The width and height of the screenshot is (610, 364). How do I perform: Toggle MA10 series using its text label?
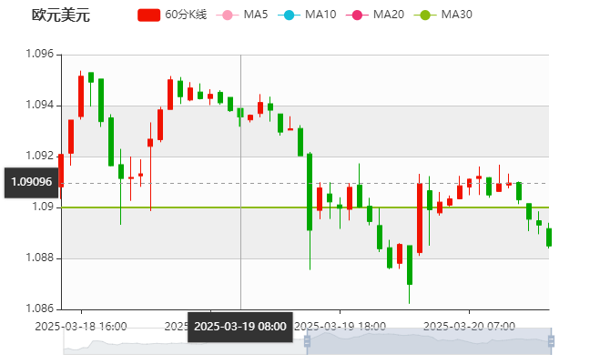coord(320,15)
